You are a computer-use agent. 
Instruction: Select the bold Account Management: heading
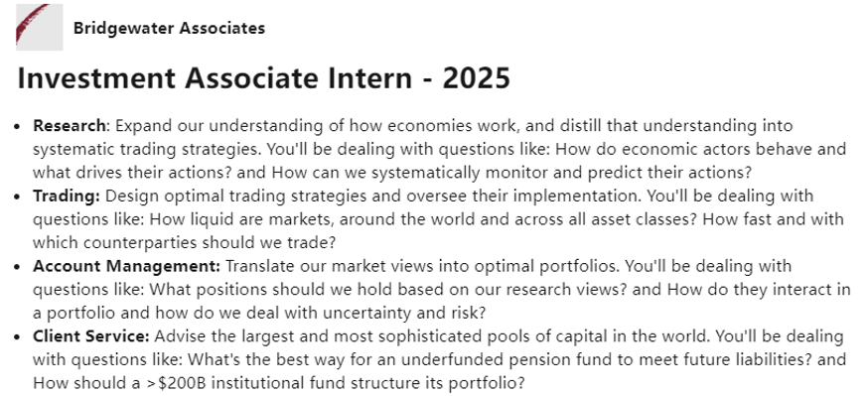coord(127,267)
